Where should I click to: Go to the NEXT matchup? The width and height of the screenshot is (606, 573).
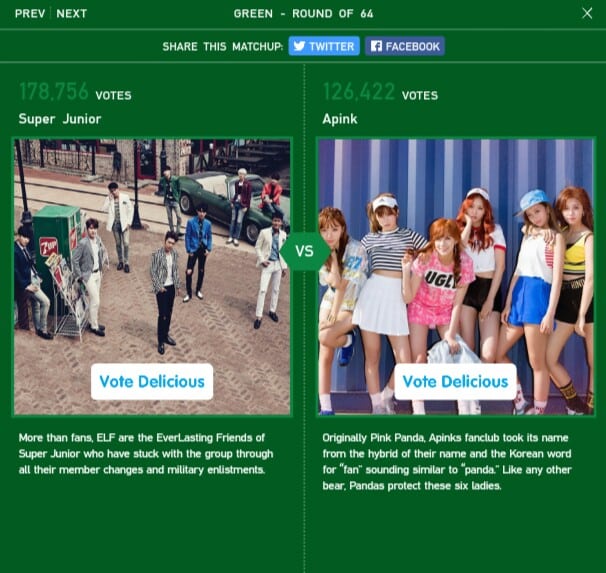72,14
